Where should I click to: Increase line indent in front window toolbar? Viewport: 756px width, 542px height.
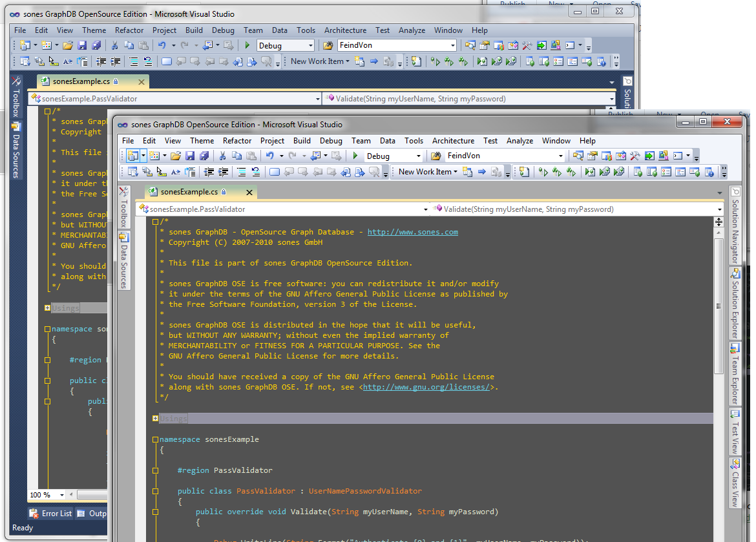[x=223, y=172]
